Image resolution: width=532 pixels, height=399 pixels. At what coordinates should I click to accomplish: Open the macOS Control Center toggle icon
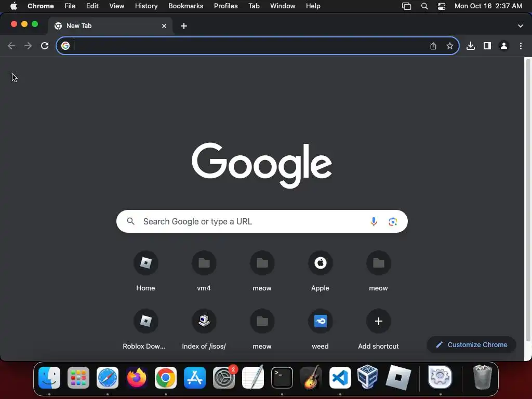pos(442,6)
